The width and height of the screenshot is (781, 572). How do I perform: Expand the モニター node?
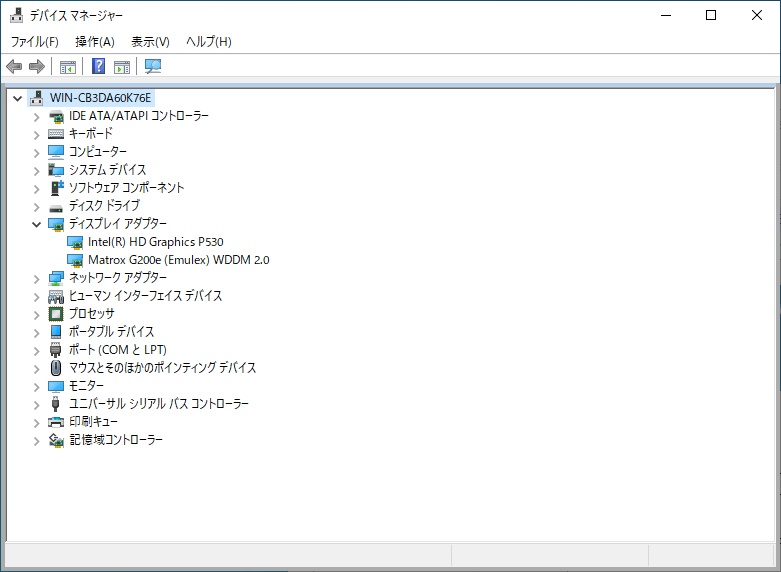(36, 387)
